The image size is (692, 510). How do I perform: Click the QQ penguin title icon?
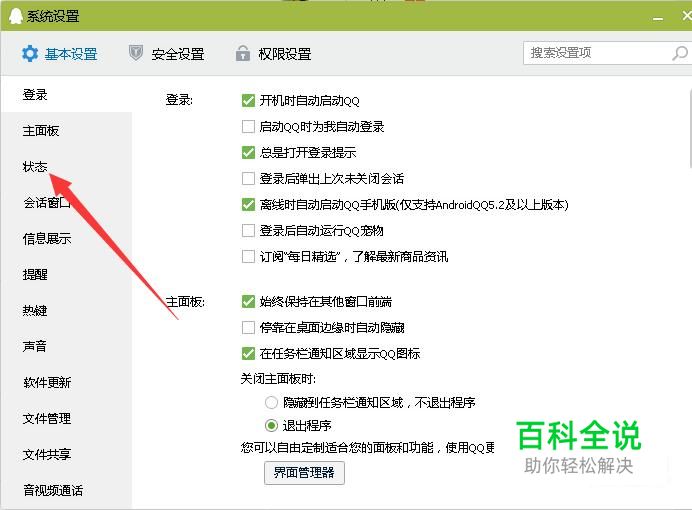tap(15, 16)
